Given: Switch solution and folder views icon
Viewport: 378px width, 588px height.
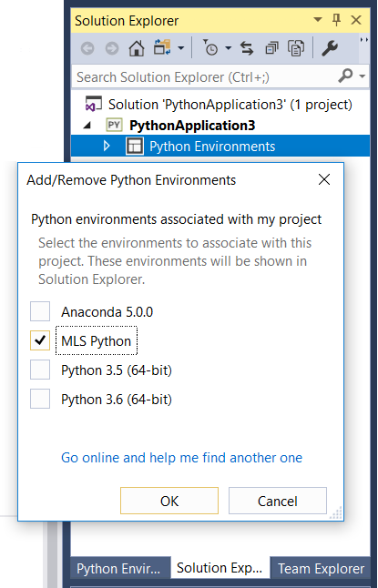Looking at the screenshot, I should (x=162, y=47).
